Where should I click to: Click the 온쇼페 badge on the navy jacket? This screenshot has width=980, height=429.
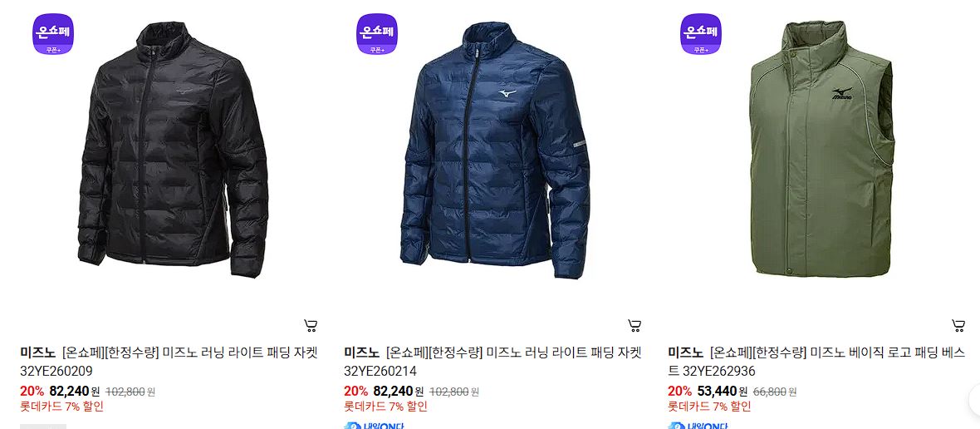(x=377, y=34)
